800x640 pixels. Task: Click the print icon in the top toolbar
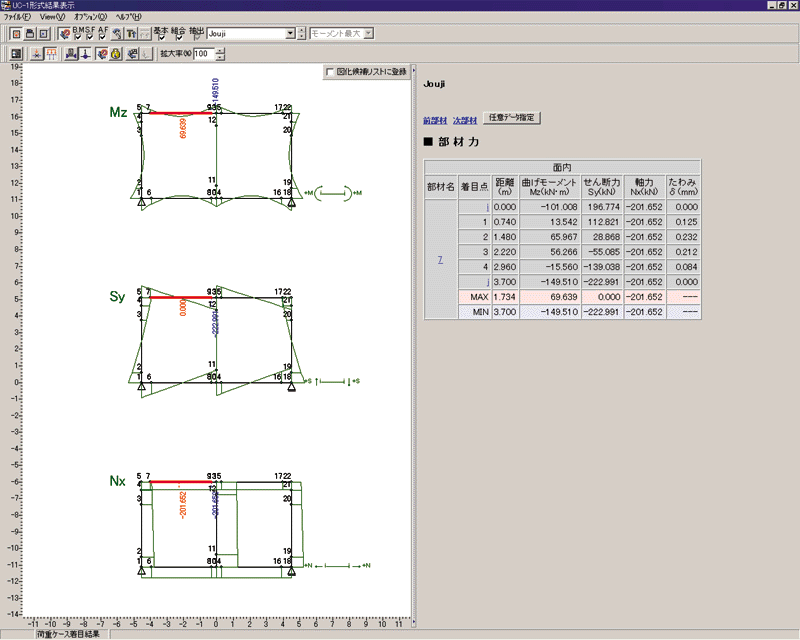(30, 33)
